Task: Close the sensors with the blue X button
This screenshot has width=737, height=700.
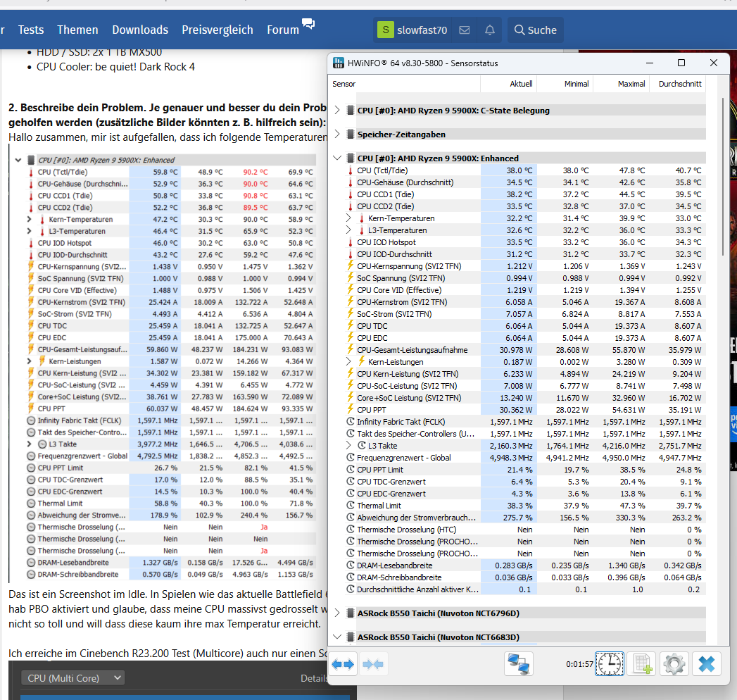Action: coord(707,664)
